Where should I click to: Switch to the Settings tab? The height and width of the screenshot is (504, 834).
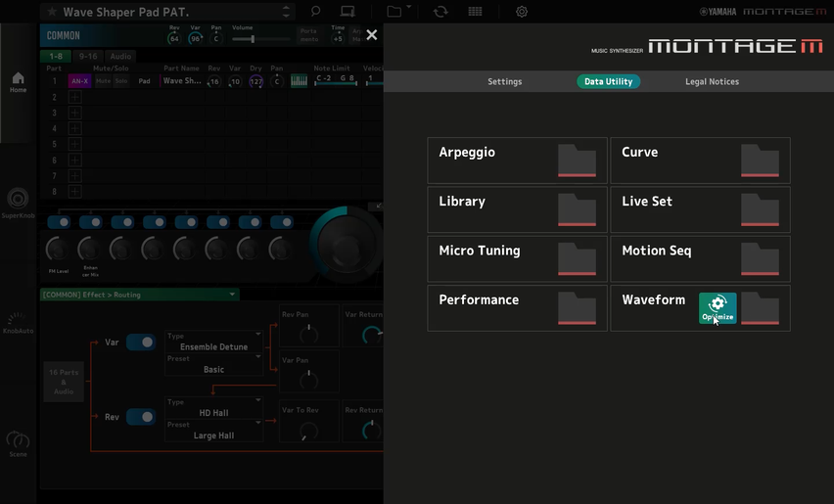pyautogui.click(x=504, y=82)
